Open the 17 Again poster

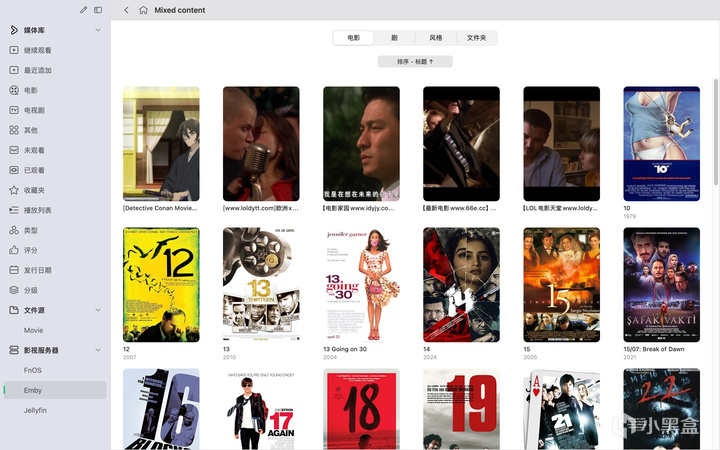coord(261,409)
